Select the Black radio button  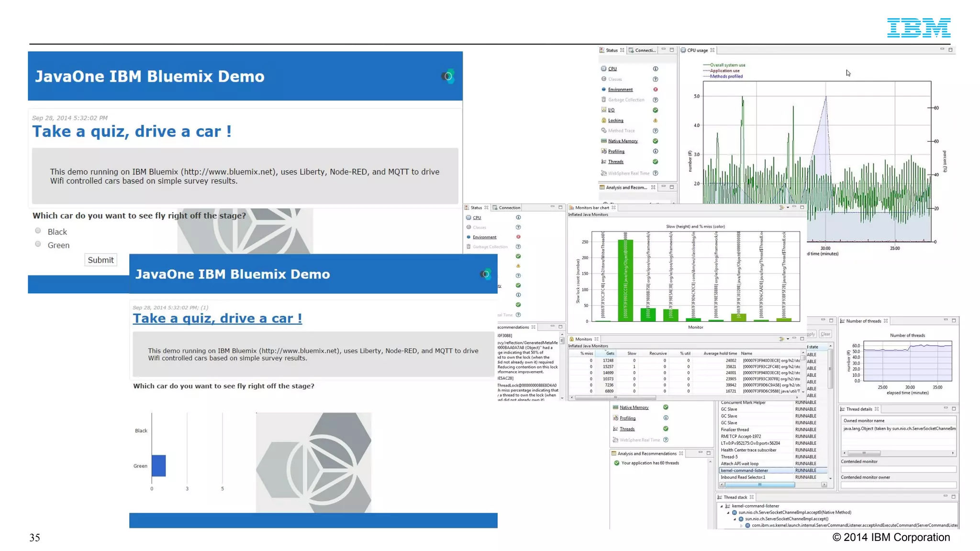38,231
